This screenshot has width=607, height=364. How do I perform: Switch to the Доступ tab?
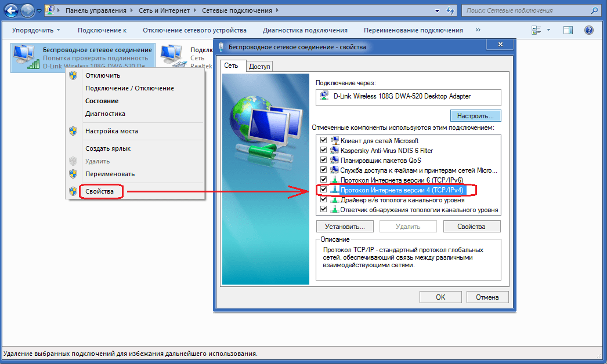click(259, 67)
